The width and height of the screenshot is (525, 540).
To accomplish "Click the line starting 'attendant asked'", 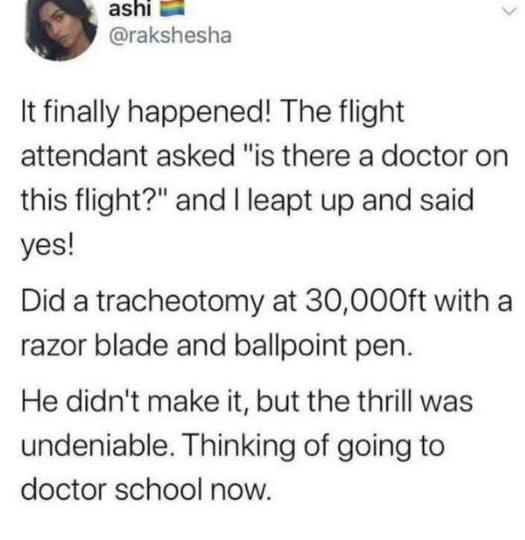I will (265, 157).
